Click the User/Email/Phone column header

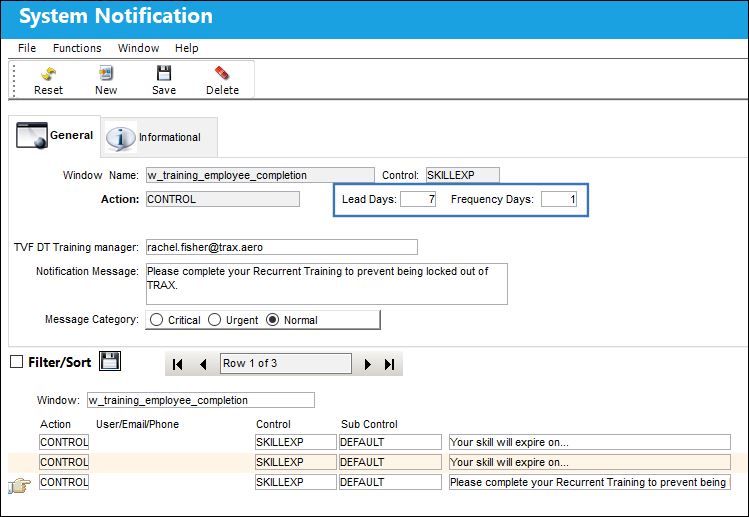pos(138,424)
